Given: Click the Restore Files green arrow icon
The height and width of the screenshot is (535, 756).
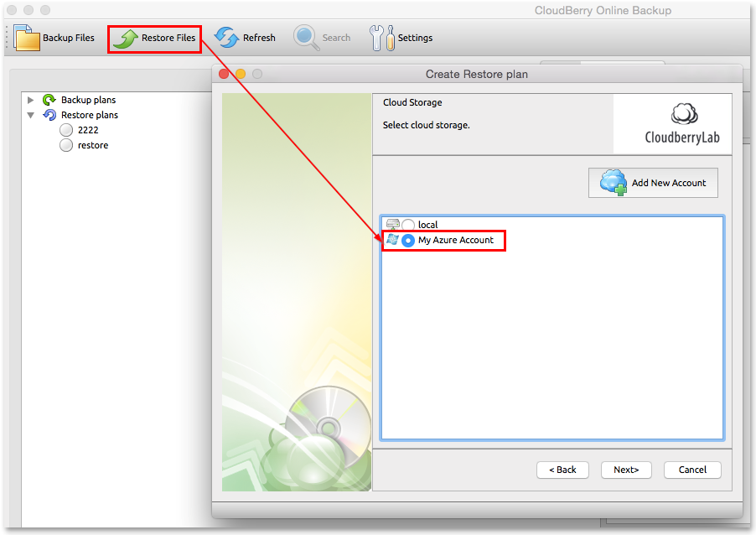Looking at the screenshot, I should point(126,39).
